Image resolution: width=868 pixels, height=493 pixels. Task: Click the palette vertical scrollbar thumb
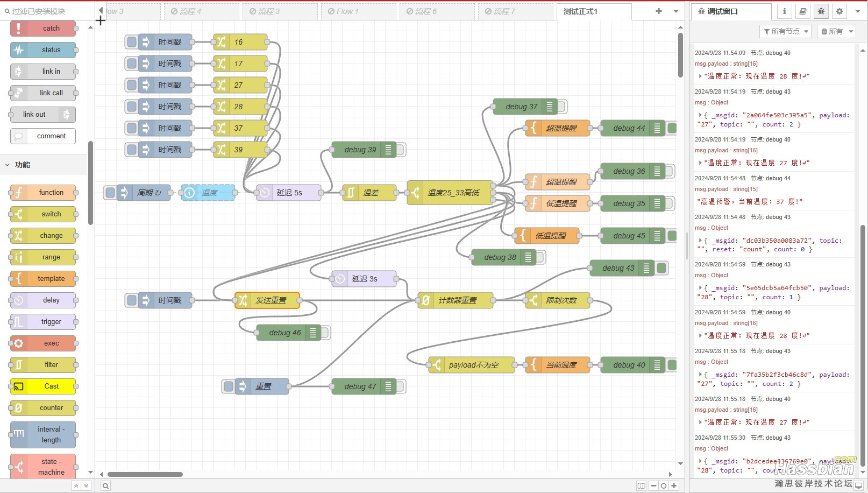tap(91, 183)
